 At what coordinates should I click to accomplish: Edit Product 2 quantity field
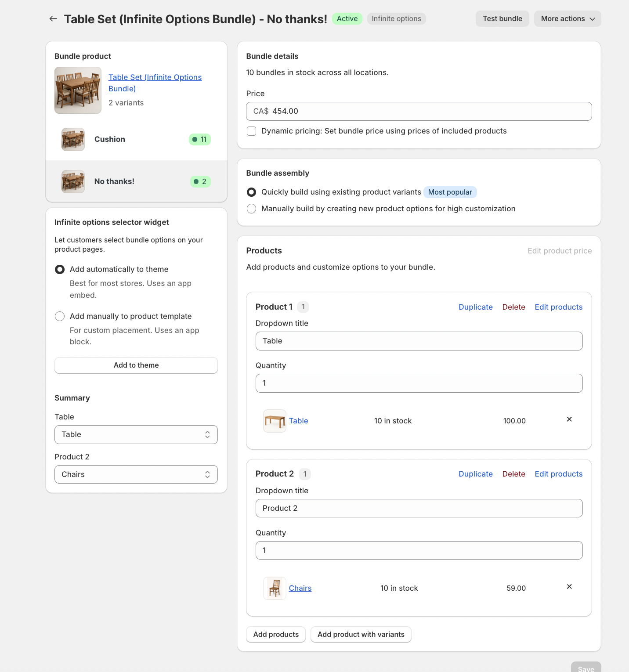(419, 550)
